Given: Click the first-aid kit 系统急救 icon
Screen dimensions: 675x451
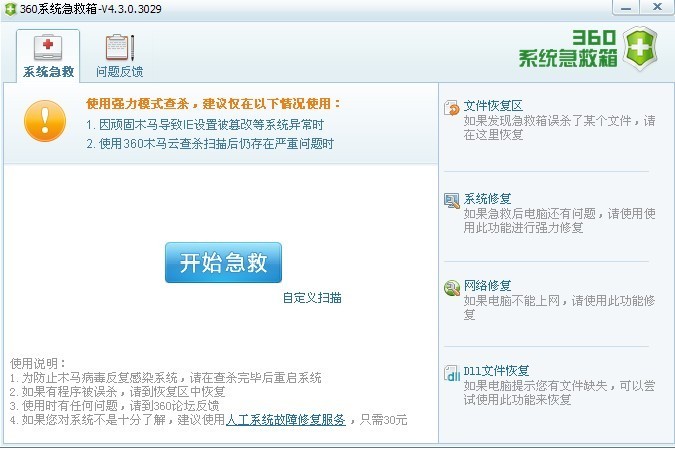Looking at the screenshot, I should 48,48.
